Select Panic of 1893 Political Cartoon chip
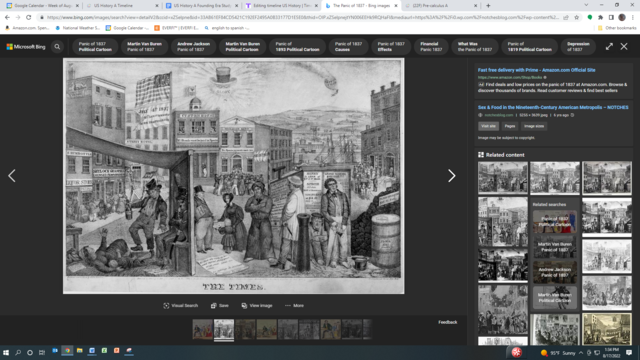This screenshot has width=640, height=360. [x=297, y=47]
